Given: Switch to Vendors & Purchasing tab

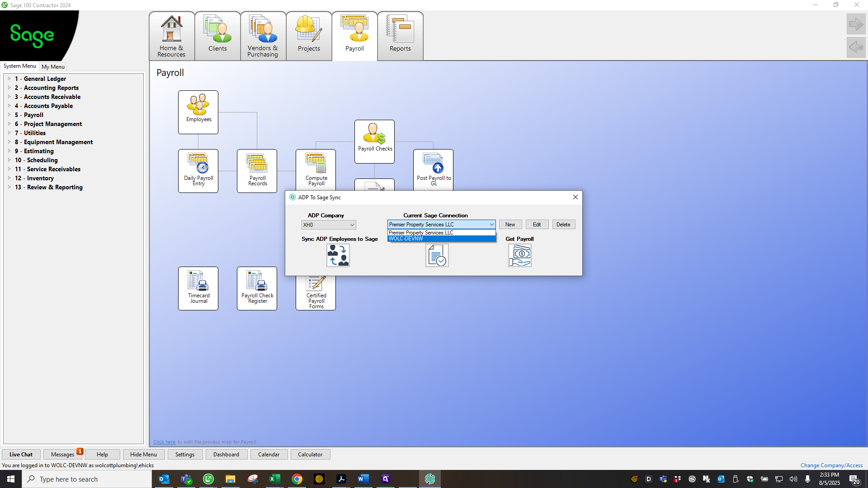Looking at the screenshot, I should (263, 36).
